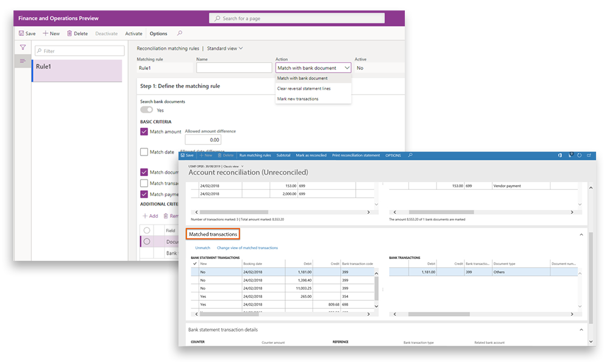
Task: Click the scrollbar thumb under the 2,000.00 row grid
Action: [234, 212]
